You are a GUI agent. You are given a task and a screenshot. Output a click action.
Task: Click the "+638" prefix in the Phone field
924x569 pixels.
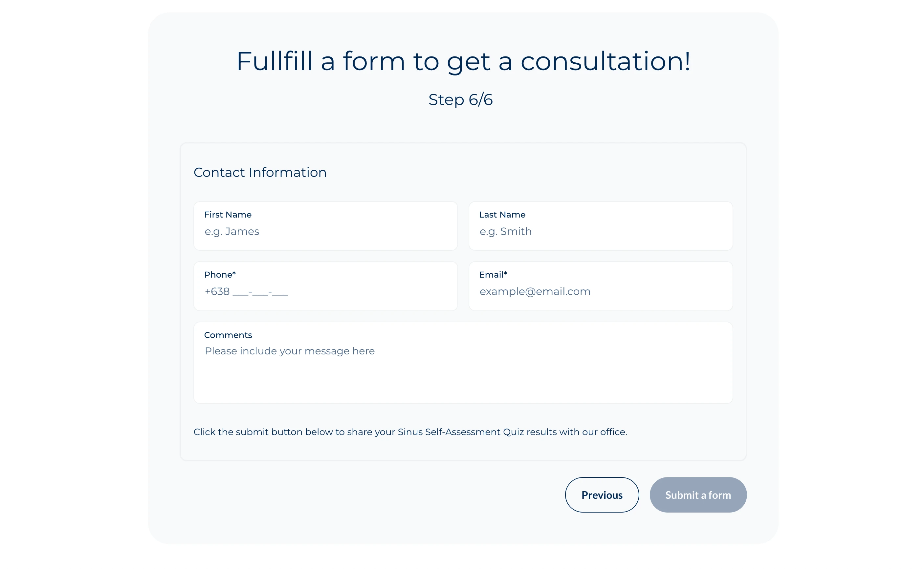[217, 292]
